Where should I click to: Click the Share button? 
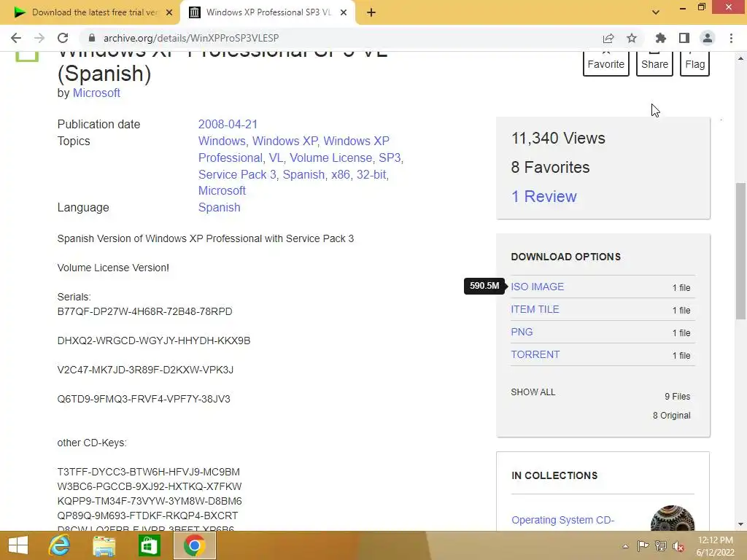click(x=654, y=64)
